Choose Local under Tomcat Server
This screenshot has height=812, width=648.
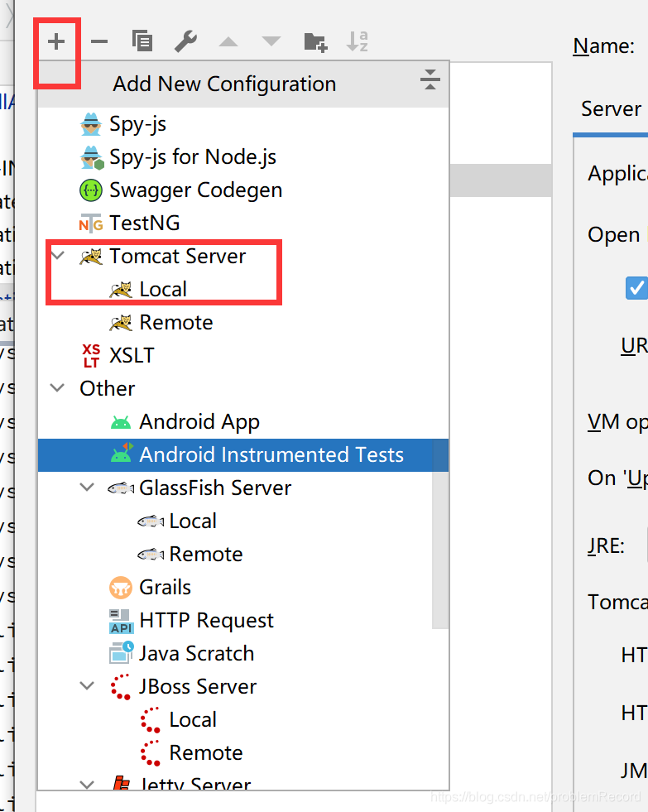(x=243, y=290)
